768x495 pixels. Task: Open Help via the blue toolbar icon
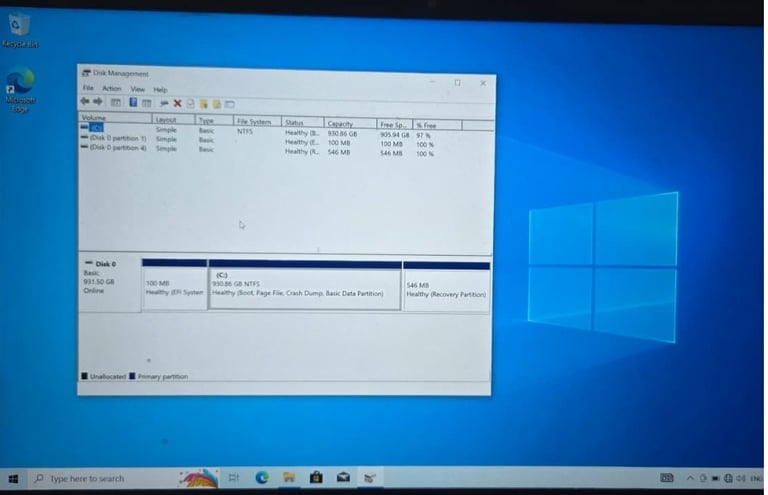tap(133, 102)
